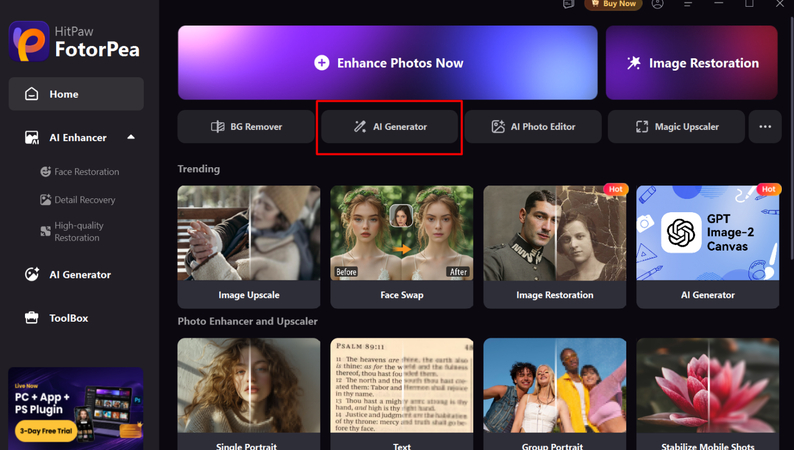794x450 pixels.
Task: Click the feedback icon left of Buy Now
Action: point(569,4)
